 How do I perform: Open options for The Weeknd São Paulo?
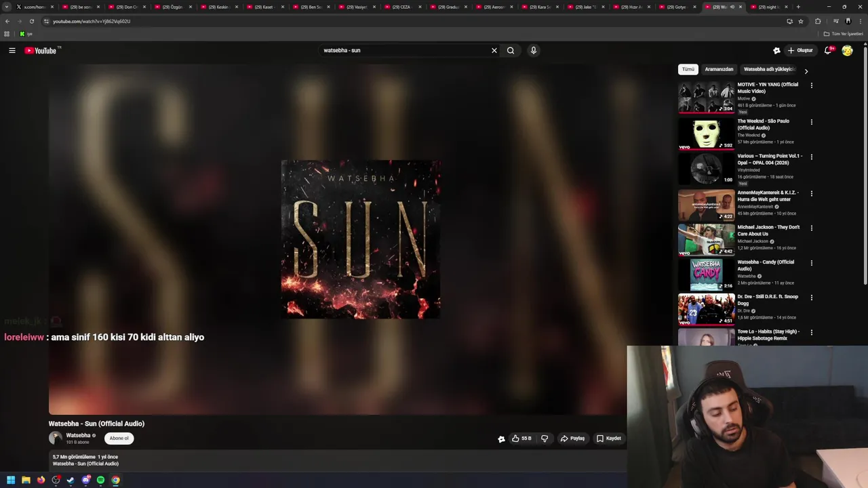click(x=811, y=122)
